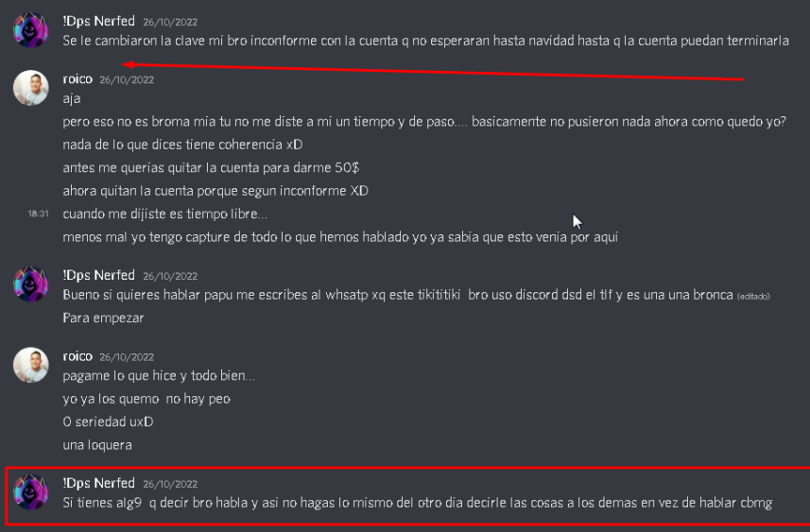Click username !Dps Nerfed above 'Se le cambiaron la clave'
This screenshot has width=810, height=532.
[x=98, y=21]
